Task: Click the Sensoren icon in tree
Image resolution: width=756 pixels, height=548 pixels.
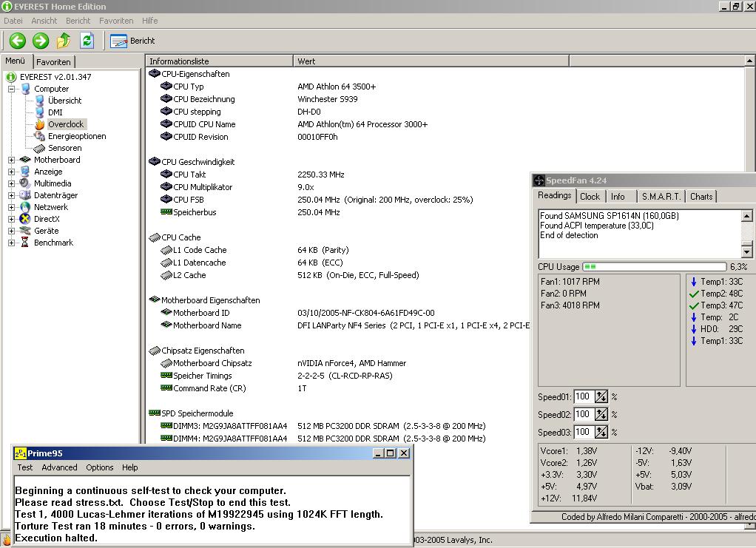Action: [39, 148]
